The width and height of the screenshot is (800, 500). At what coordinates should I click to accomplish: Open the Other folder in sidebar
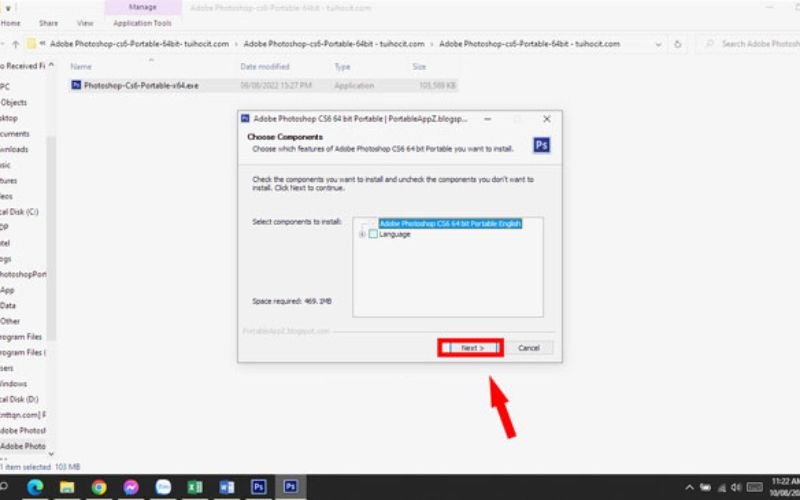10,321
